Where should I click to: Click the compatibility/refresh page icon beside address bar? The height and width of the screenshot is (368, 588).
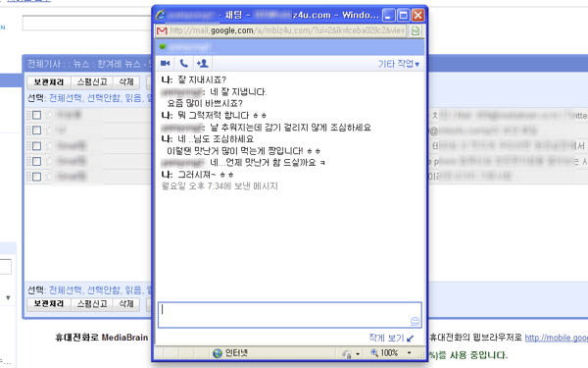(416, 30)
